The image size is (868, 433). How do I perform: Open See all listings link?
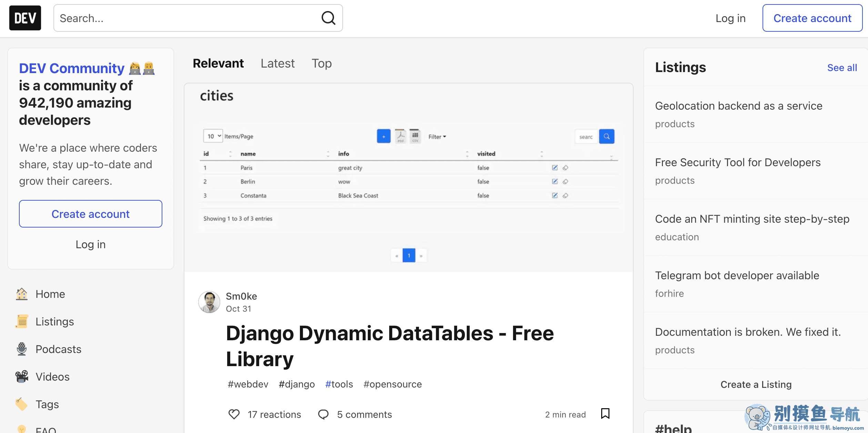842,68
